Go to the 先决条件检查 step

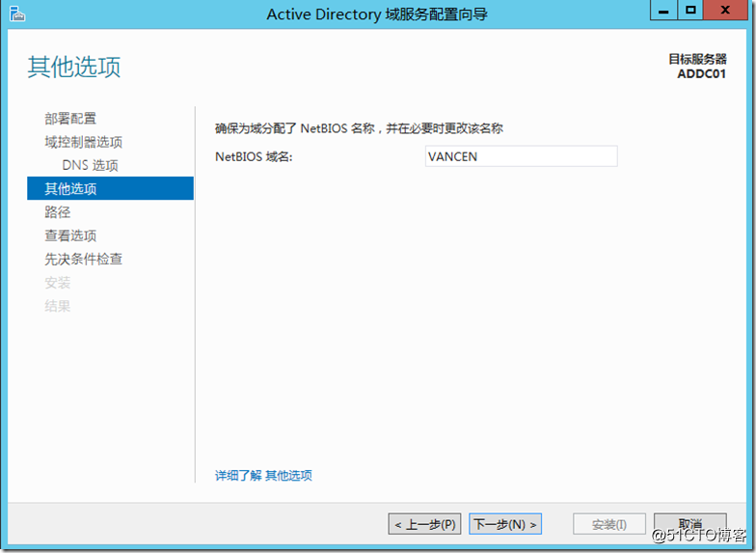click(83, 259)
